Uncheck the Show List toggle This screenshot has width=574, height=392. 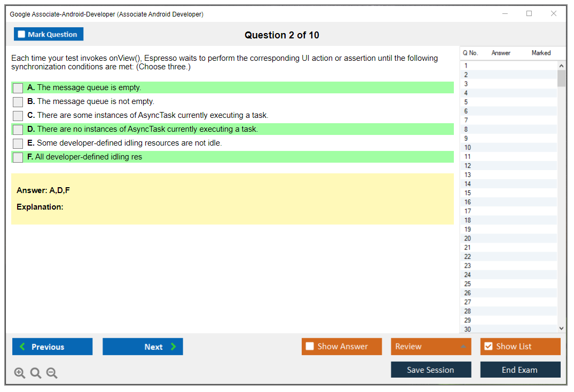point(488,347)
